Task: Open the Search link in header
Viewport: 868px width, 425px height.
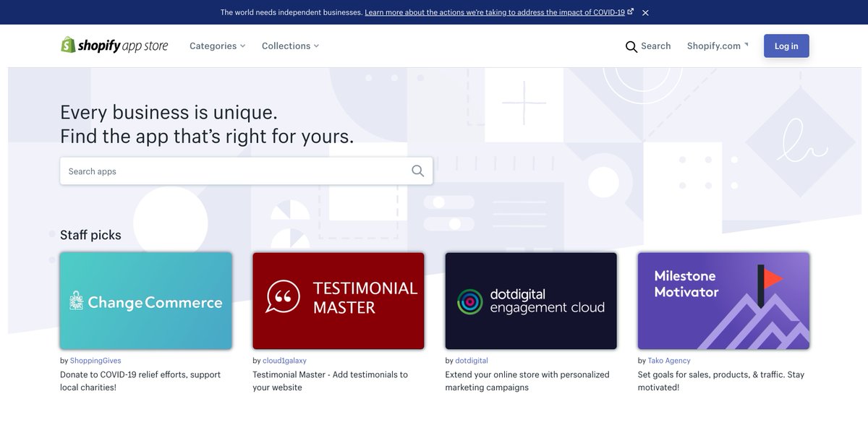Action: point(655,46)
